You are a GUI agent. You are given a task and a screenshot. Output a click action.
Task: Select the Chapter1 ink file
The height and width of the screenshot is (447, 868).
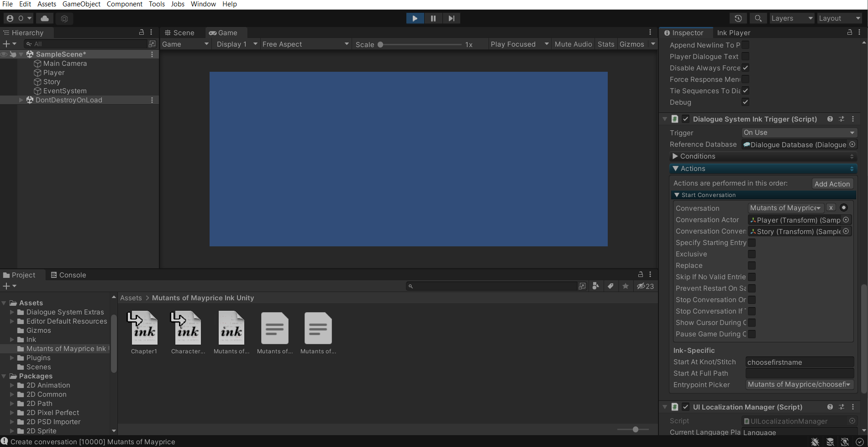(144, 333)
